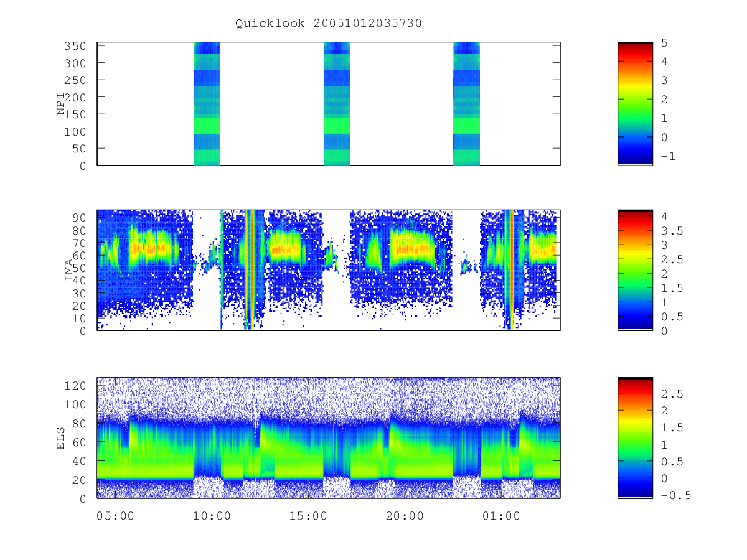Select the ELS y-axis label
747x560 pixels.
coord(62,438)
